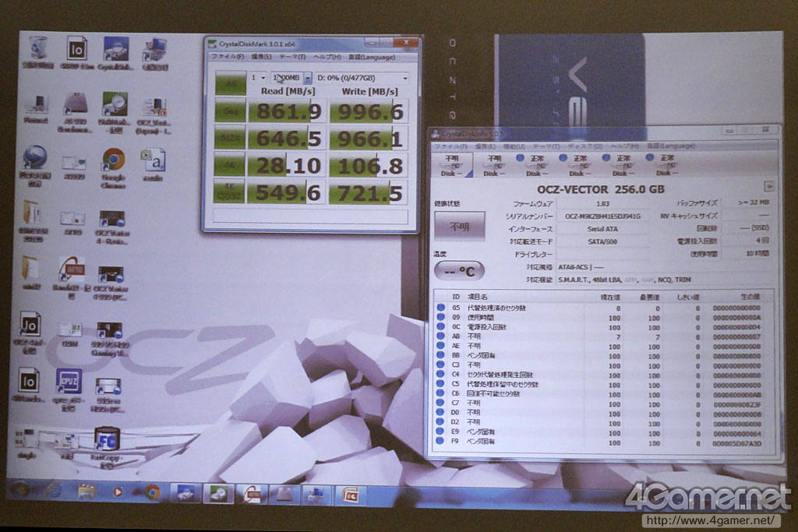Open the test count dropdown showing 1

(x=258, y=78)
